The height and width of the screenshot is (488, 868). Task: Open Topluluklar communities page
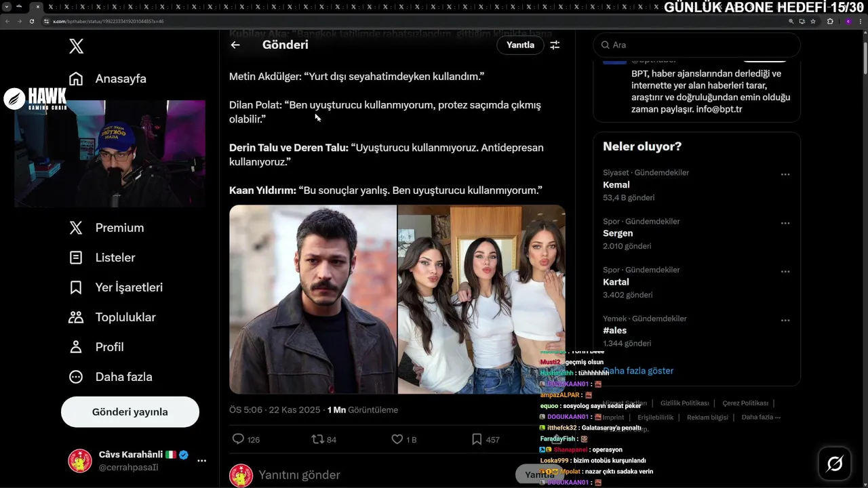(x=112, y=317)
